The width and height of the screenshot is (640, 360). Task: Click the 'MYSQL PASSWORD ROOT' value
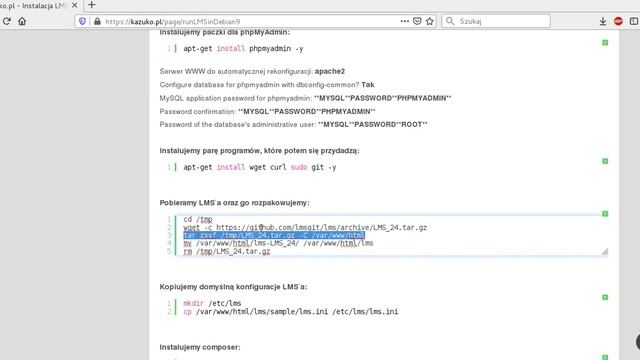click(373, 124)
